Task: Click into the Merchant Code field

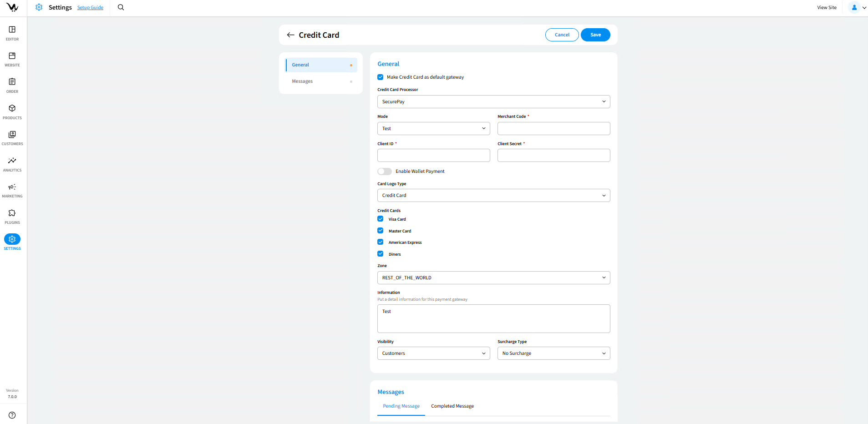Action: tap(553, 129)
